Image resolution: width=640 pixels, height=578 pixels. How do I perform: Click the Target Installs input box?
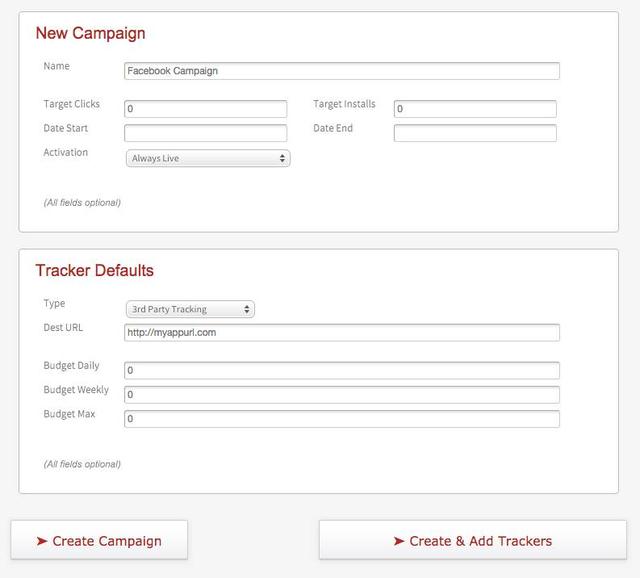tap(475, 109)
